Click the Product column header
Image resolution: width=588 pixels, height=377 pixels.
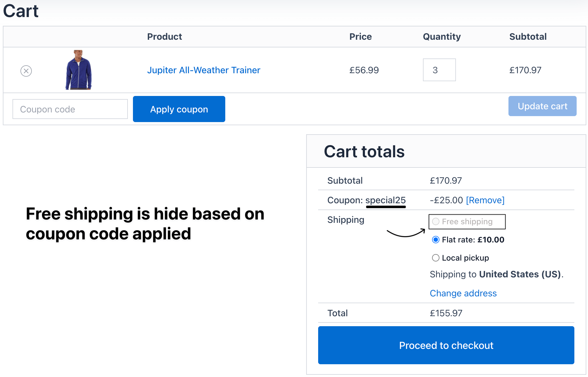coord(164,37)
